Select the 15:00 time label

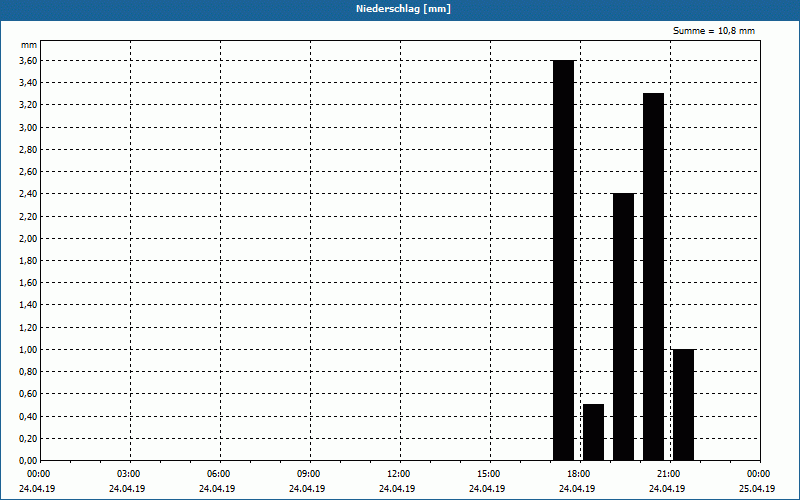(x=488, y=474)
